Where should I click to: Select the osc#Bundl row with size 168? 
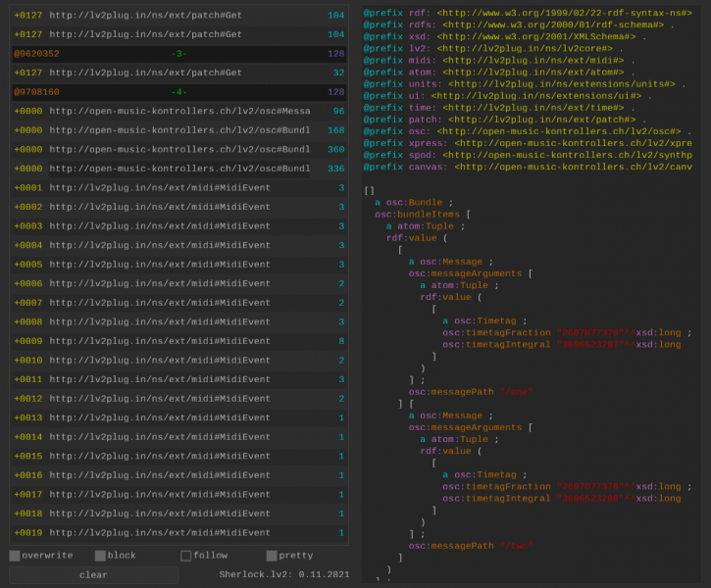[178, 130]
